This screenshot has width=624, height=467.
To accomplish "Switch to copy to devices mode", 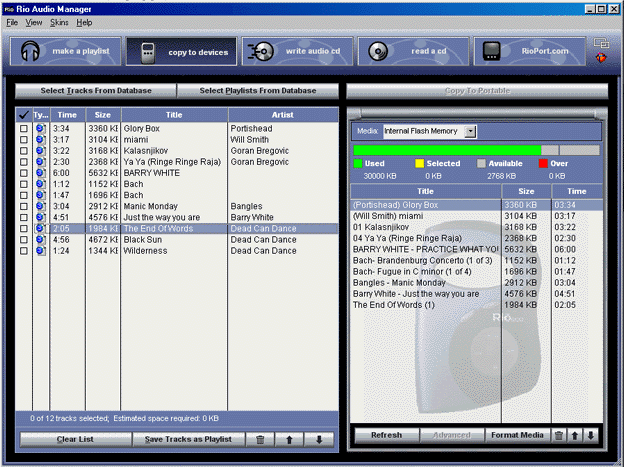I will click(x=181, y=51).
